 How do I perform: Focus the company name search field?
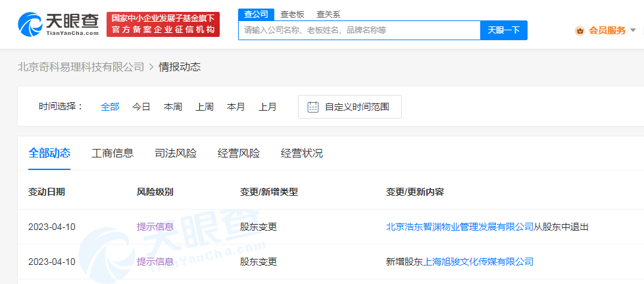[x=359, y=30]
